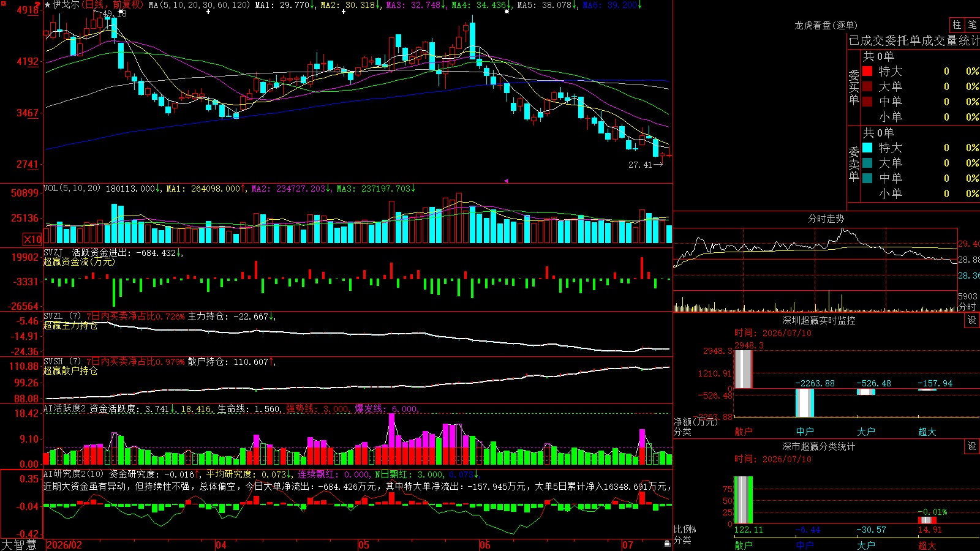Click the 超大 category in 深圳超赢实时监控
The width and height of the screenshot is (980, 551).
pyautogui.click(x=927, y=432)
